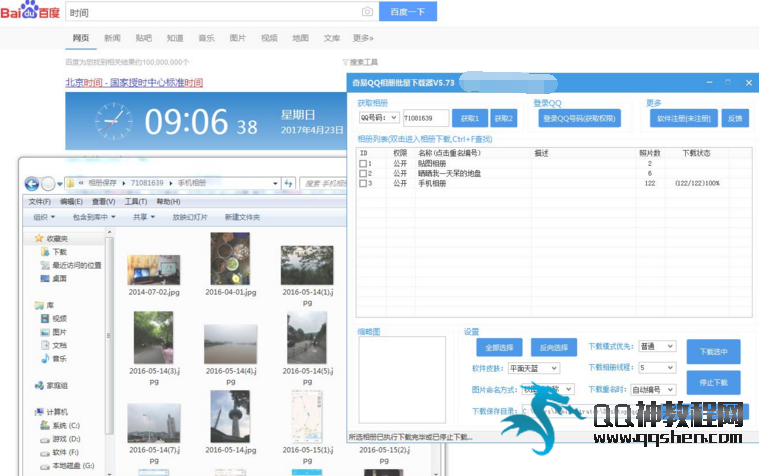This screenshot has height=476, width=759.
Task: Select photo 2016-05-14(5).jpg thumbnail
Action: (x=307, y=338)
